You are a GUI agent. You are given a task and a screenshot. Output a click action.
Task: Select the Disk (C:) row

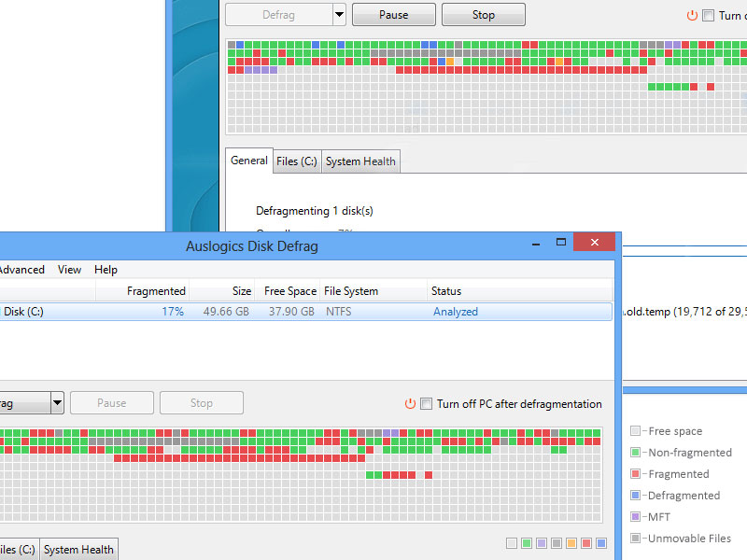[x=306, y=312]
